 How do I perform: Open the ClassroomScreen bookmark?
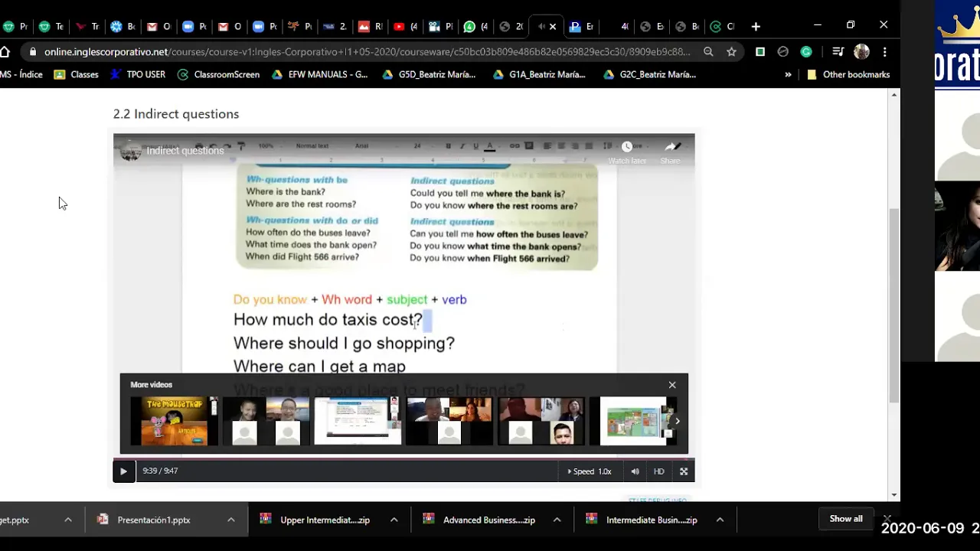[x=218, y=75]
